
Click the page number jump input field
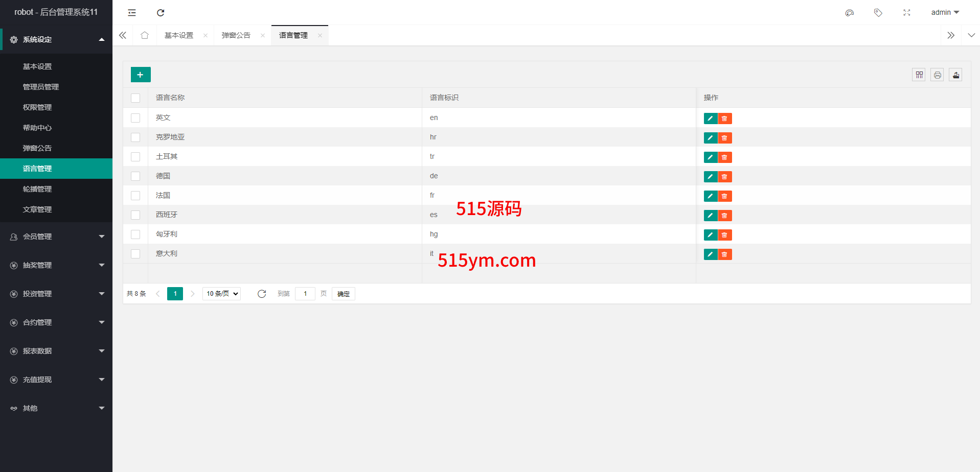coord(305,294)
